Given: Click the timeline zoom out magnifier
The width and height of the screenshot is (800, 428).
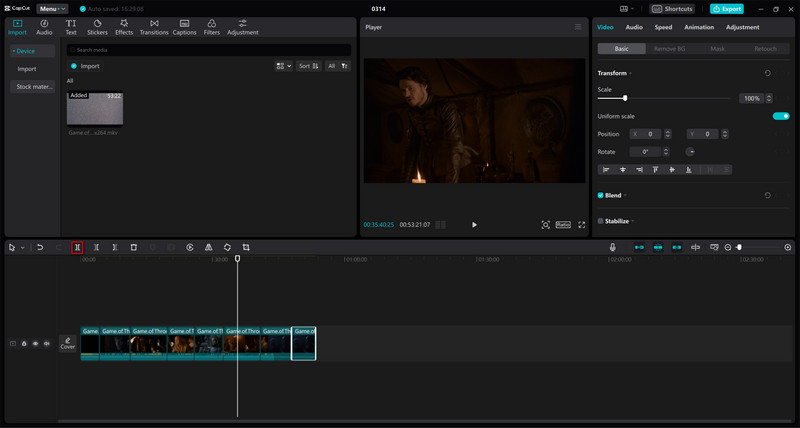Looking at the screenshot, I should tap(728, 247).
